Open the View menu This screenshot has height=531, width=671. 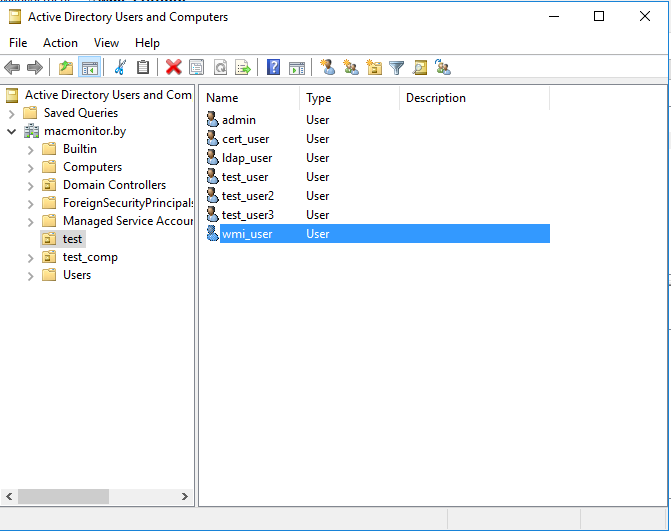(106, 43)
